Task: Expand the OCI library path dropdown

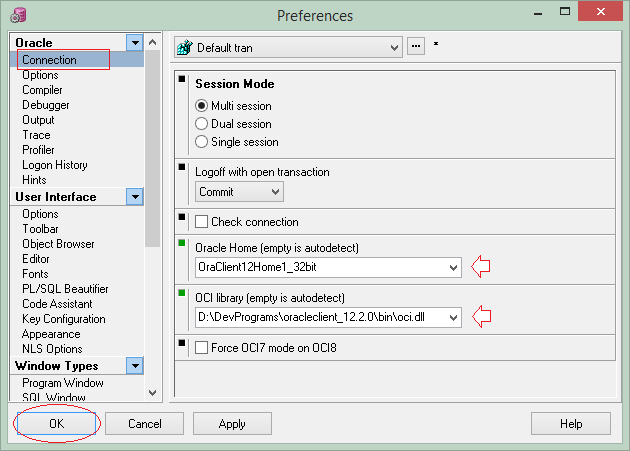Action: [x=453, y=318]
